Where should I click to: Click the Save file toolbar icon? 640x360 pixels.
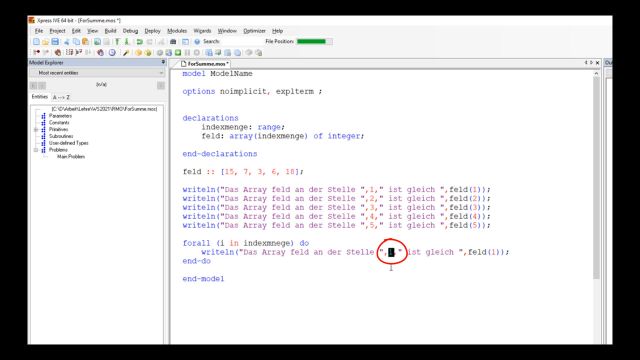pyautogui.click(x=55, y=42)
